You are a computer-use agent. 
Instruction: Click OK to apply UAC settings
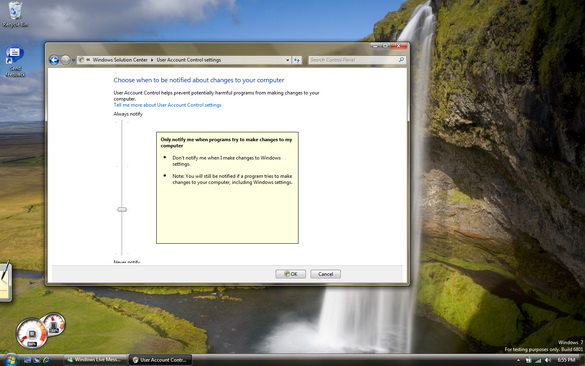click(291, 274)
